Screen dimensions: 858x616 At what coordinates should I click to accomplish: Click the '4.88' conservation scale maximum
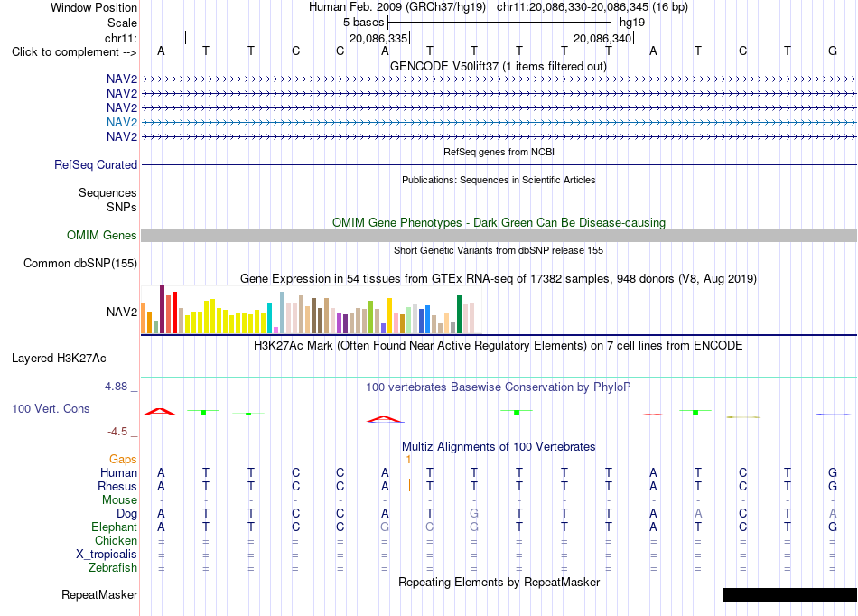pos(116,387)
